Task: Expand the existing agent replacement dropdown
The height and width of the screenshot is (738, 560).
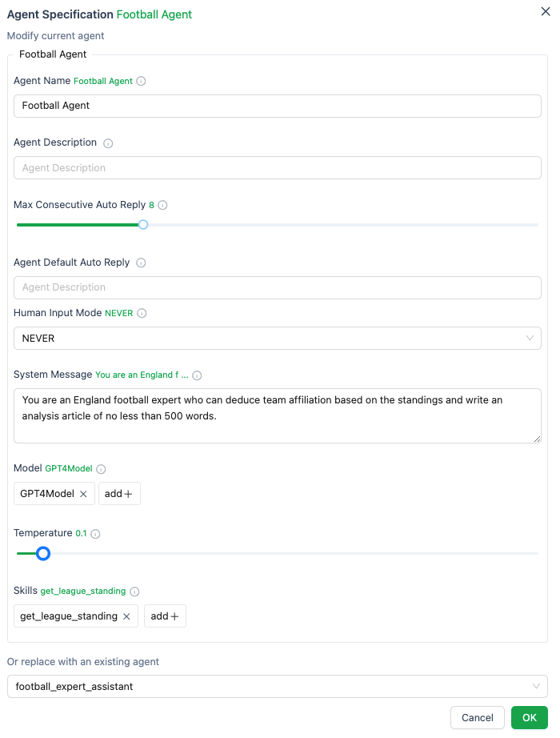Action: (277, 687)
